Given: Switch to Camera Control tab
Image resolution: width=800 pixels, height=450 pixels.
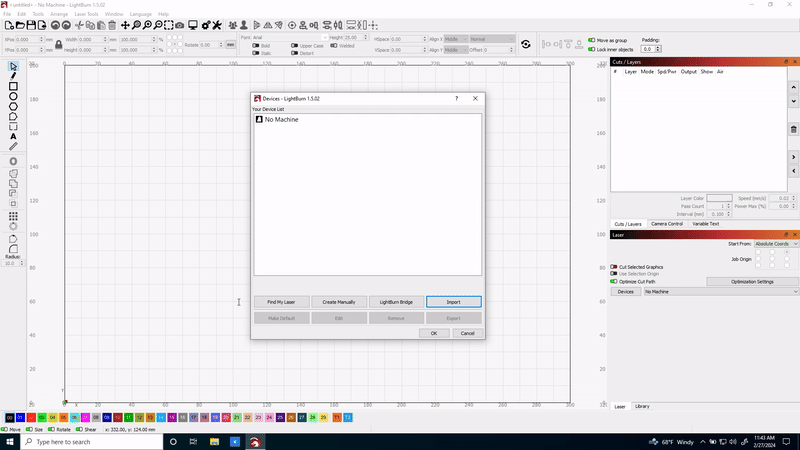Looking at the screenshot, I should click(x=666, y=224).
